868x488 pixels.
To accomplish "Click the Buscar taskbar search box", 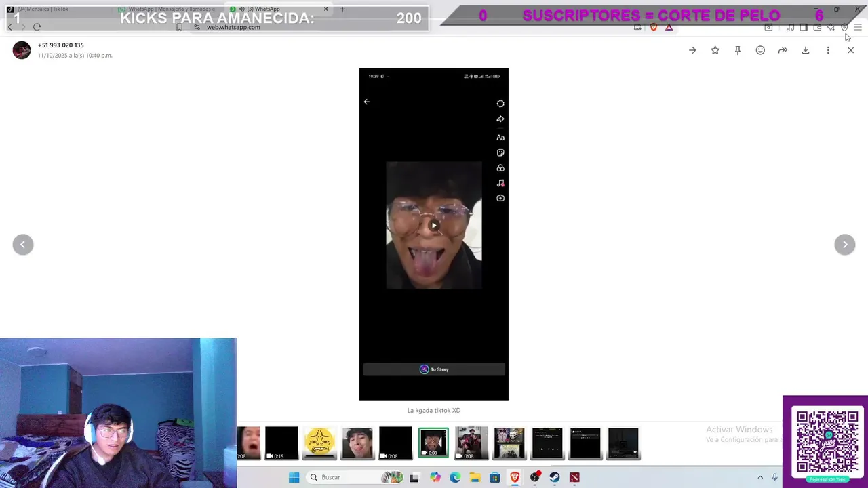I will coord(354,477).
